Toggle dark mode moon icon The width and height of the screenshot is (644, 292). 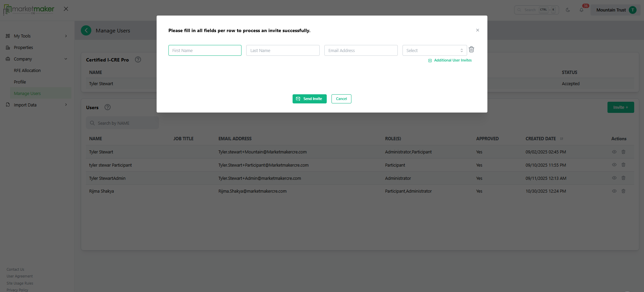(568, 10)
